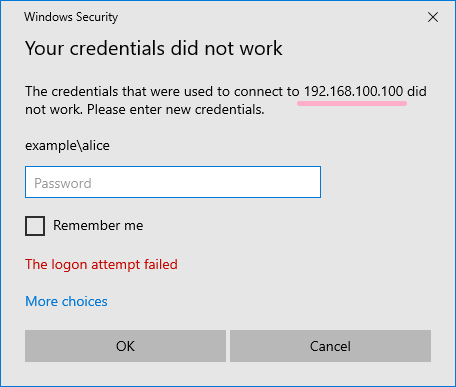Dismiss the prompt with Cancel
The width and height of the screenshot is (456, 387).
click(330, 346)
